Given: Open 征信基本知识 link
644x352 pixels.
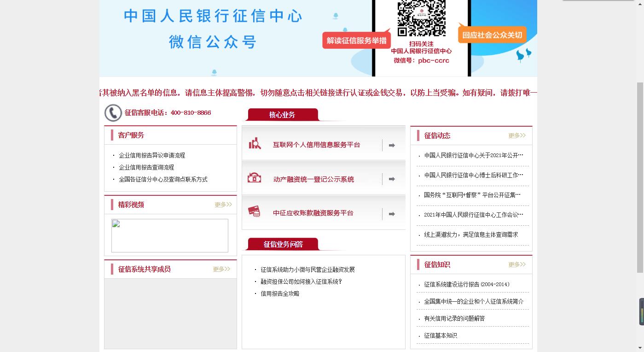Looking at the screenshot, I should coord(441,335).
